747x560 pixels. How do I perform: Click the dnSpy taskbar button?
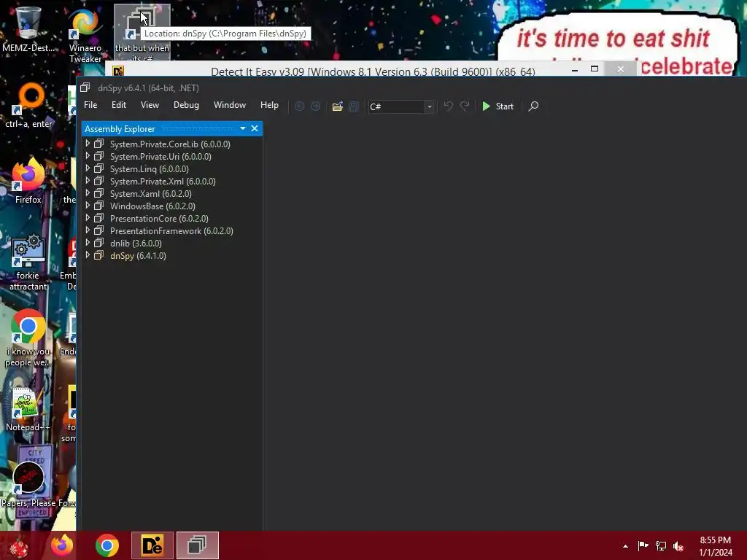(x=197, y=545)
